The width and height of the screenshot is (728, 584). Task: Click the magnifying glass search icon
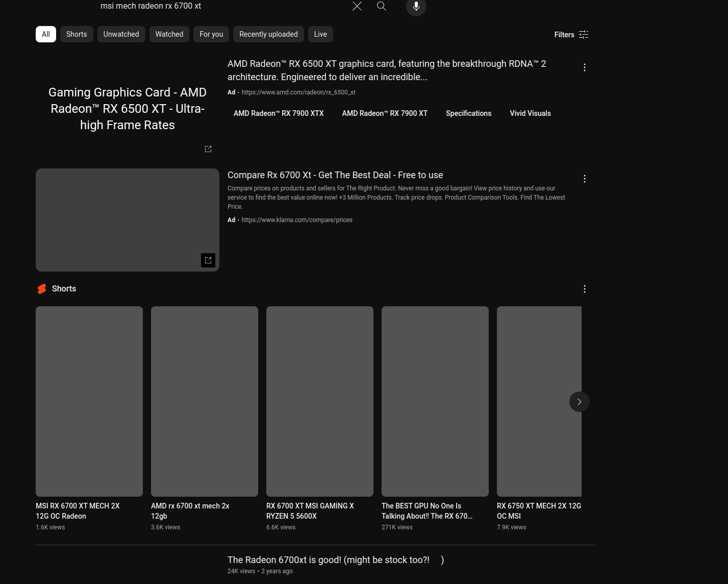pyautogui.click(x=382, y=6)
